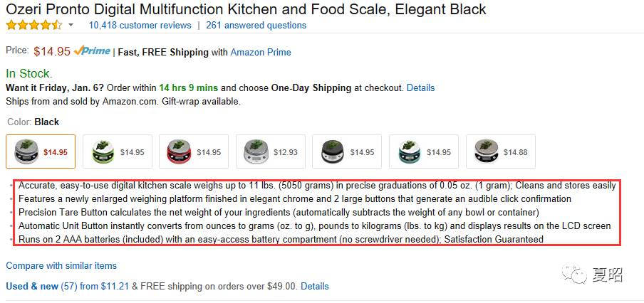Image resolution: width=644 pixels, height=303 pixels.
Task: Open the 10,418 customer reviews link
Action: coord(140,25)
